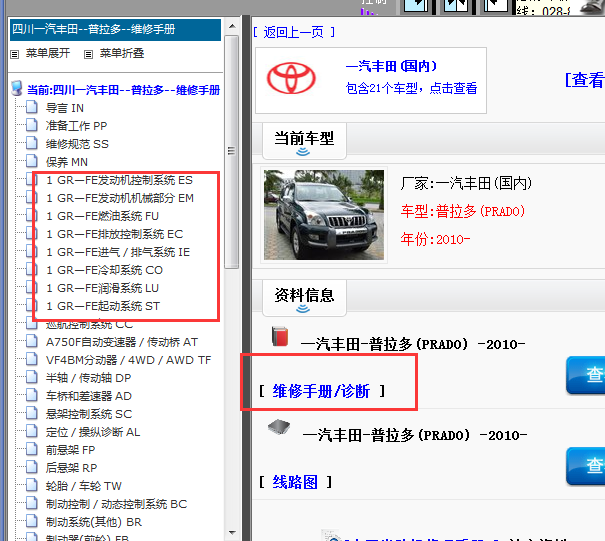Click the page icon beside 前悬架 FP
This screenshot has height=541, width=605.
(32, 449)
